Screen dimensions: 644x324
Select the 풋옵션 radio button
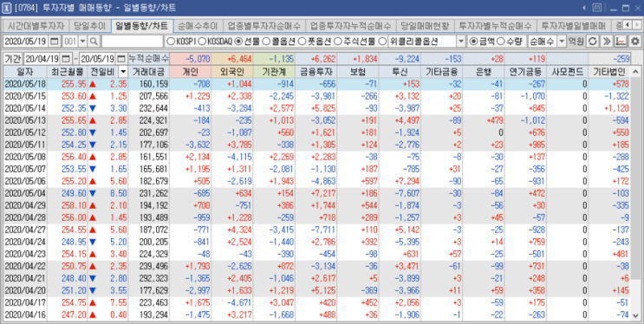coord(302,41)
